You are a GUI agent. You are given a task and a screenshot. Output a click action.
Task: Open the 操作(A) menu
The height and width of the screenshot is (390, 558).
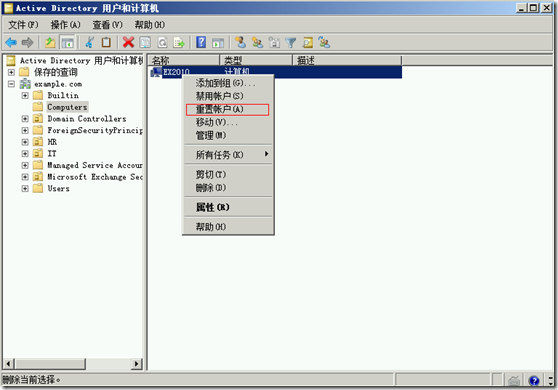[65, 25]
